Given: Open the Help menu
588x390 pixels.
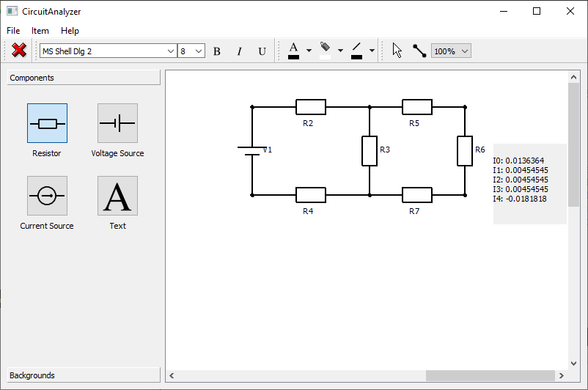Looking at the screenshot, I should point(70,31).
